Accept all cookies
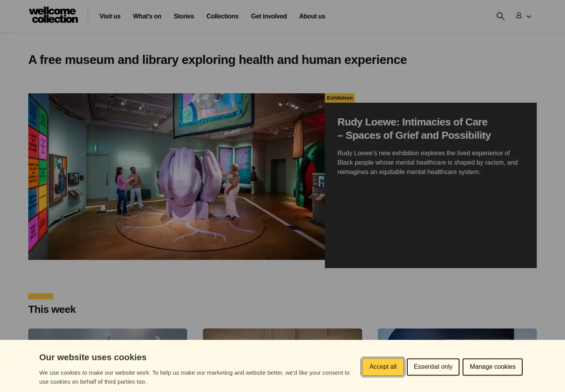This screenshot has height=392, width=565. (x=383, y=367)
